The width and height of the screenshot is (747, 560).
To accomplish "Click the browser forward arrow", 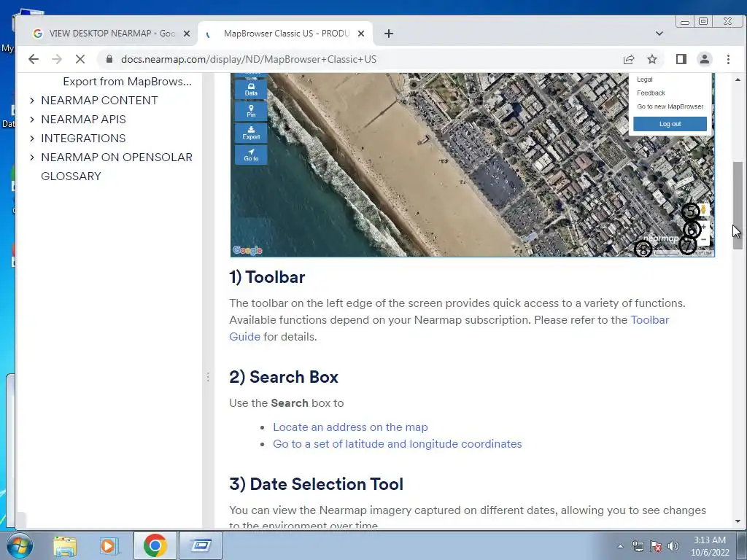I will click(57, 59).
